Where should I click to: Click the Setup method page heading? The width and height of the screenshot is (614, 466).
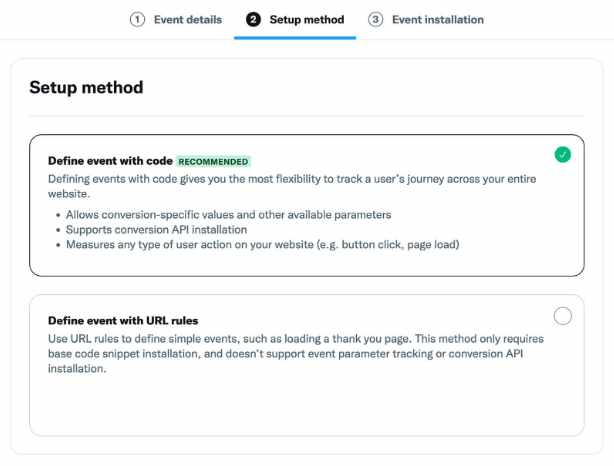tap(86, 87)
